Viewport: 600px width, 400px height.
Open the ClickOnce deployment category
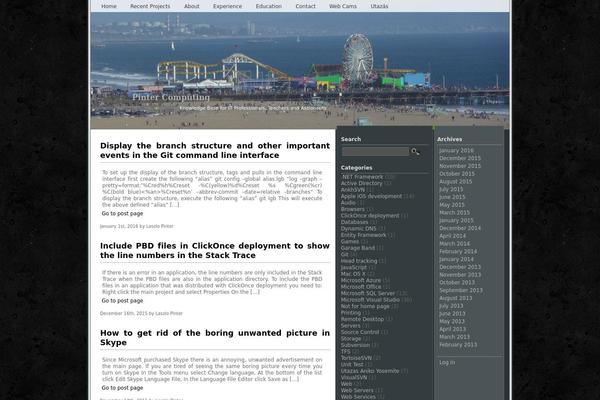point(370,216)
